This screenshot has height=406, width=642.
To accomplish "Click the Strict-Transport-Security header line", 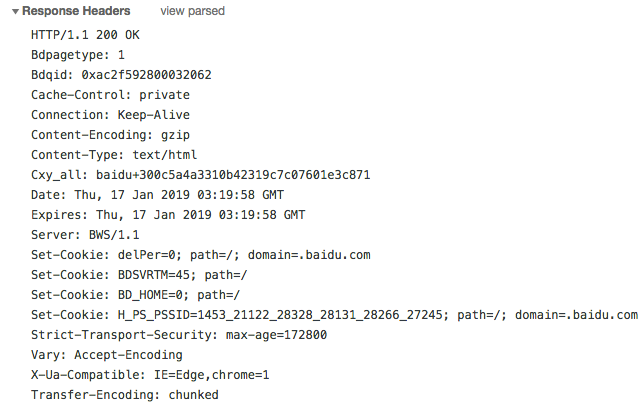I will click(x=179, y=335).
